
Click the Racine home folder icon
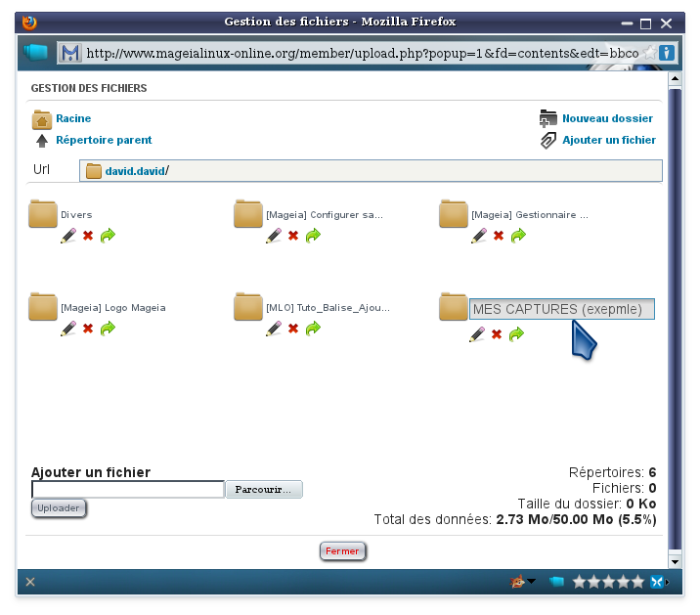coord(41,119)
